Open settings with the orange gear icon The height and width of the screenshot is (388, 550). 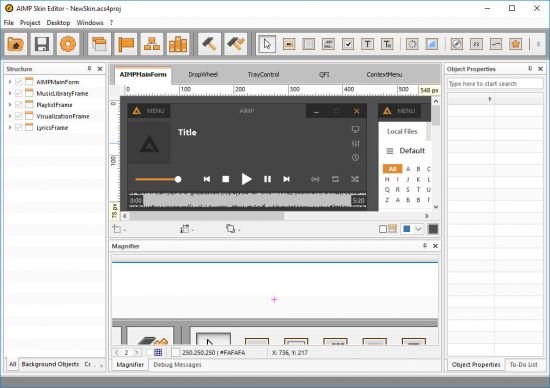(68, 44)
